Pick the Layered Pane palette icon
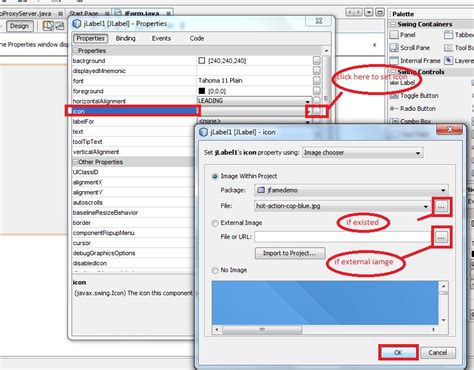This screenshot has height=370, width=474. pyautogui.click(x=449, y=61)
